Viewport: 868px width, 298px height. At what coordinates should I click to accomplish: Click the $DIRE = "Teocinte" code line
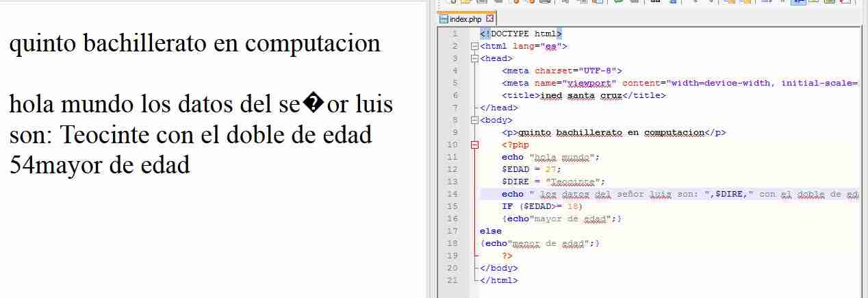click(554, 182)
